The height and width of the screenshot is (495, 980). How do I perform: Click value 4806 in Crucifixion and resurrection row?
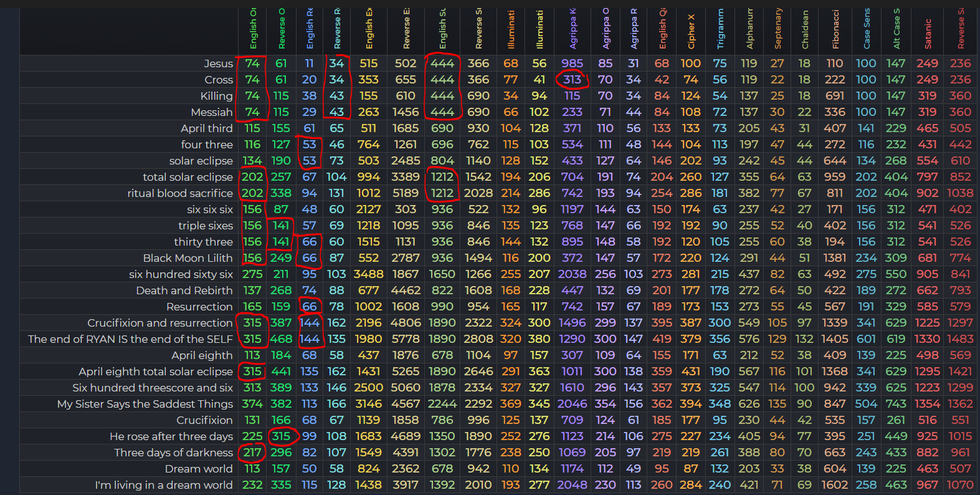pyautogui.click(x=406, y=323)
